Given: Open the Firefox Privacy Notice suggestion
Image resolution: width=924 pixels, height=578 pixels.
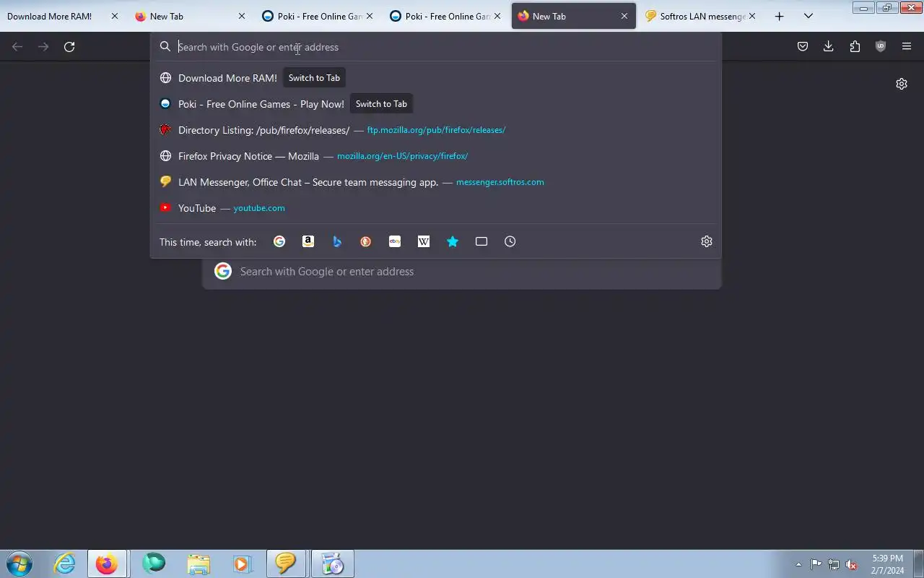Looking at the screenshot, I should [x=436, y=156].
